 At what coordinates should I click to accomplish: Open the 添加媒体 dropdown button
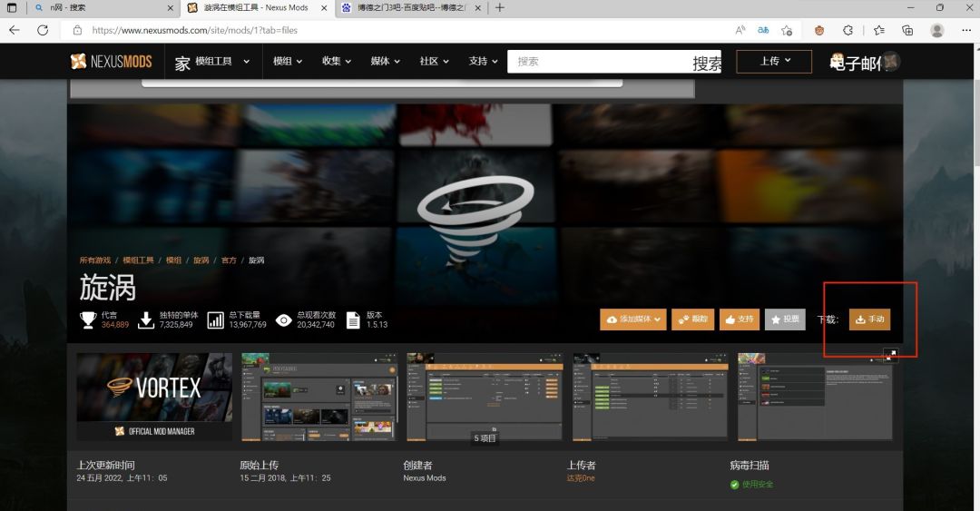pos(633,319)
